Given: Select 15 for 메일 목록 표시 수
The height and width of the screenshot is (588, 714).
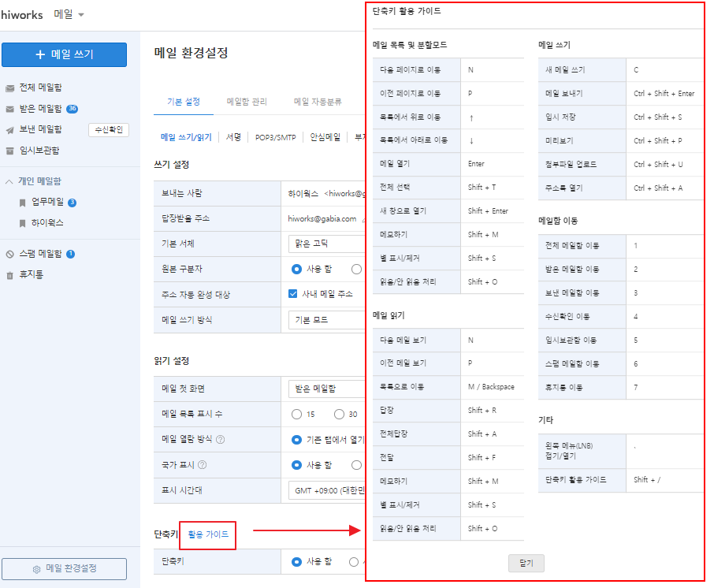Looking at the screenshot, I should (297, 414).
